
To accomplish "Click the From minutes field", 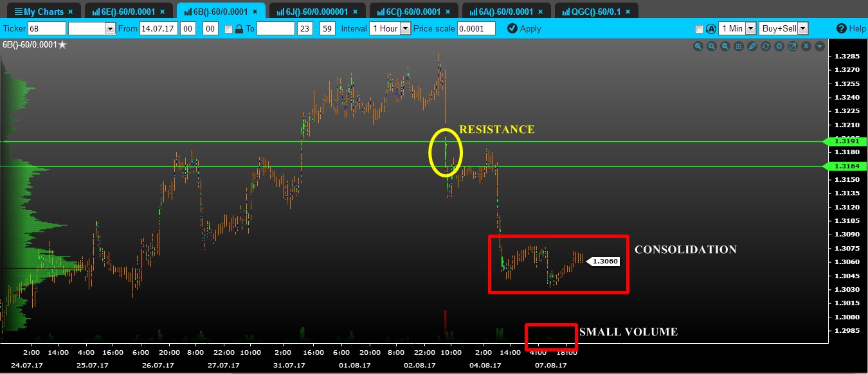I will (x=210, y=28).
